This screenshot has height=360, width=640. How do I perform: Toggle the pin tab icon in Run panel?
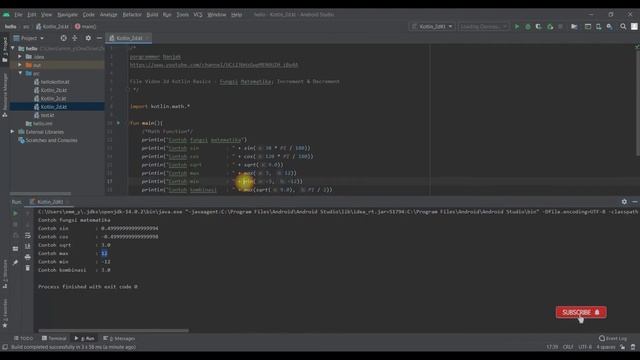16,262
